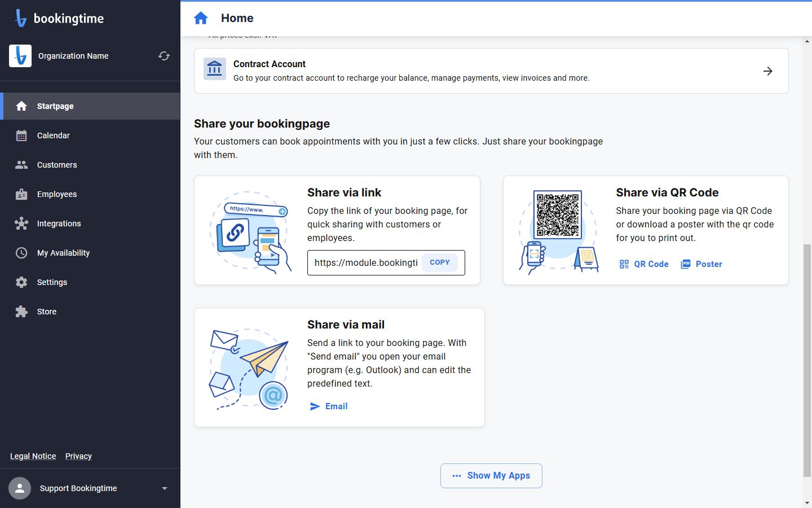Click the Integrations hub icon
Viewport: 812px width, 508px height.
(x=21, y=224)
